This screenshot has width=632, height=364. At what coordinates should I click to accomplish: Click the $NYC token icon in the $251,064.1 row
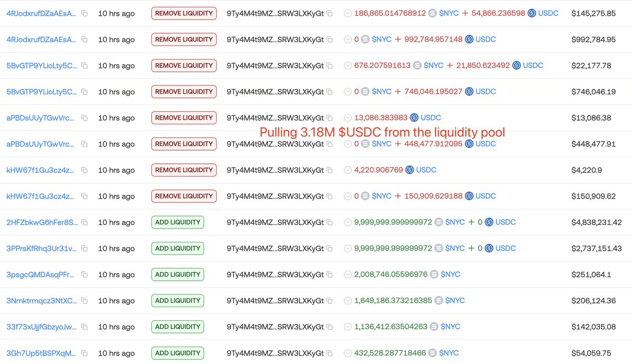coord(434,274)
